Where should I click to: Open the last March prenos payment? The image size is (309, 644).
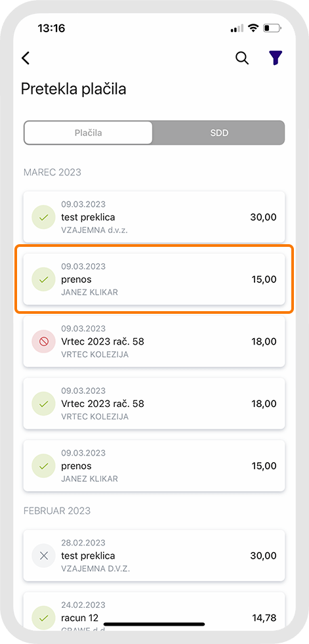click(x=154, y=465)
